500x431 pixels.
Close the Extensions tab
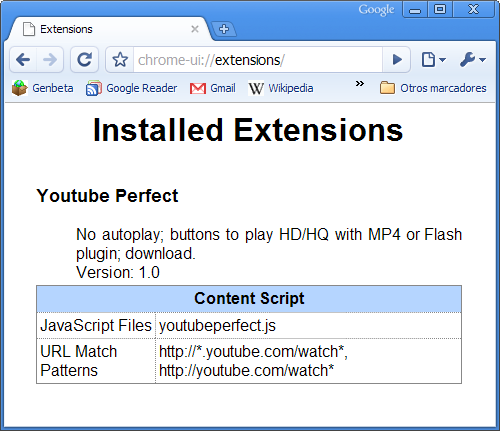(195, 29)
